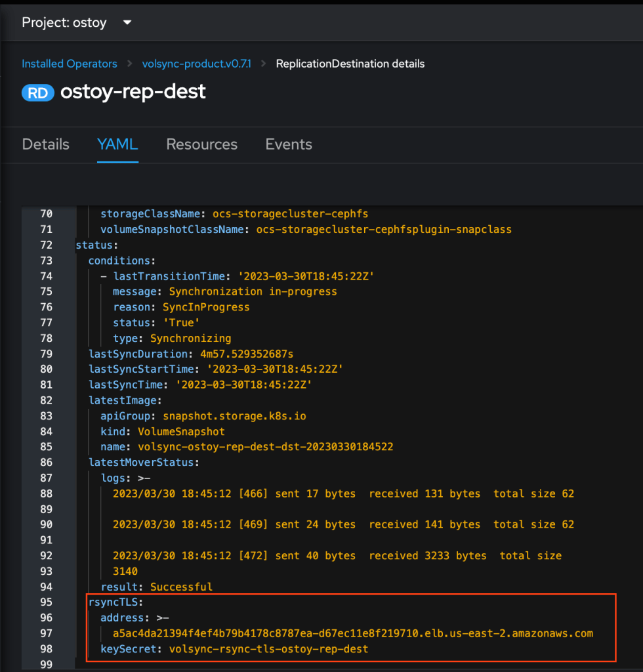Click the latestMoverStatus key
The height and width of the screenshot is (672, 643).
pos(142,463)
